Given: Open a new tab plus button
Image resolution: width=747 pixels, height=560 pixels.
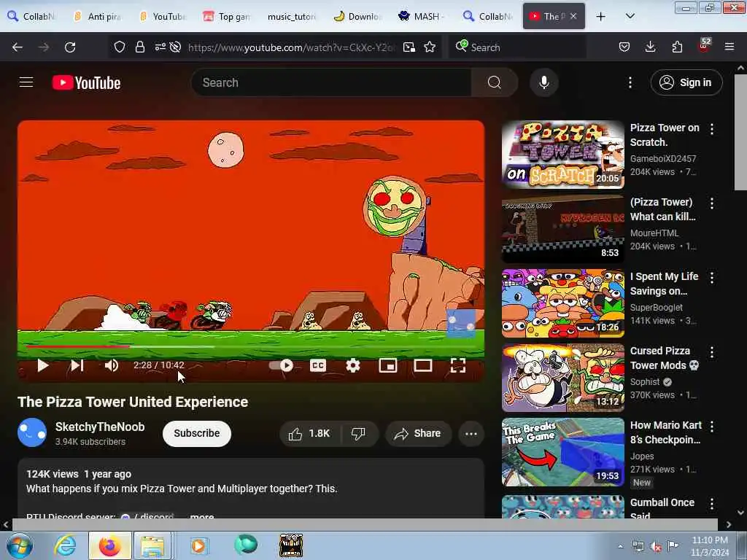Looking at the screenshot, I should [x=601, y=16].
